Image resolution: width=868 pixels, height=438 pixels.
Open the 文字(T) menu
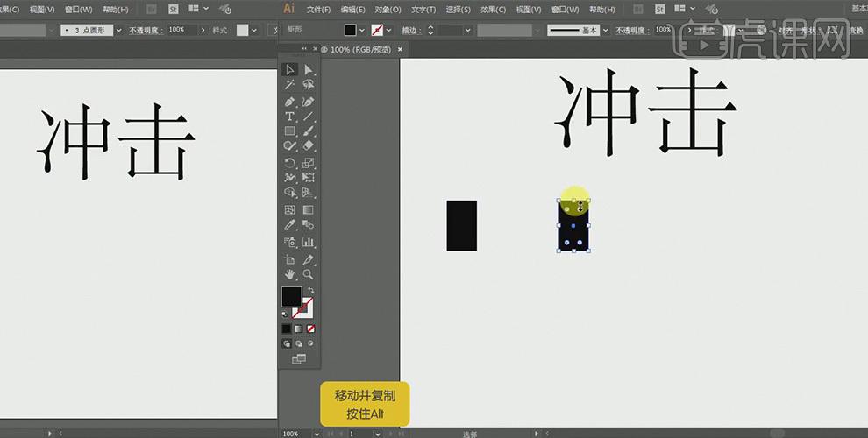[x=423, y=10]
